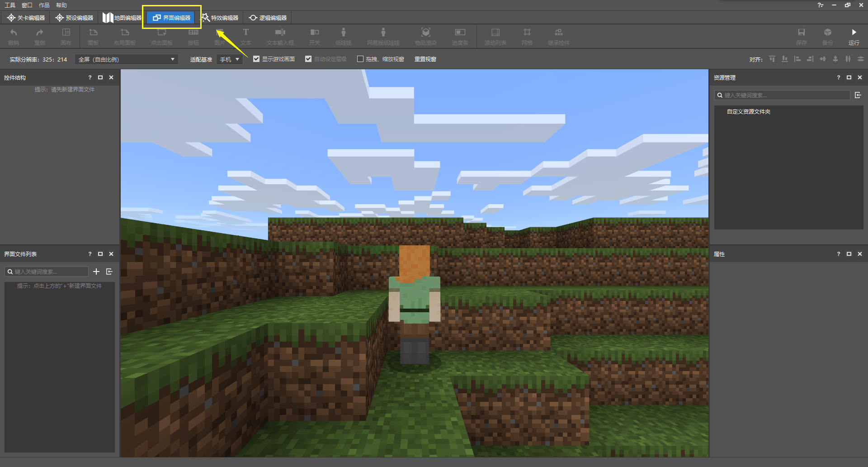
Task: Open the 工具 menu
Action: tap(10, 5)
